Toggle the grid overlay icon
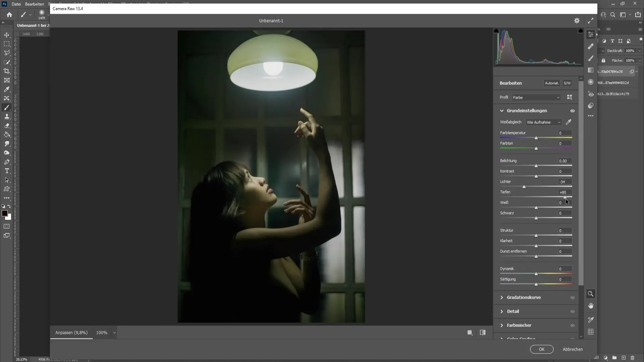 (591, 332)
